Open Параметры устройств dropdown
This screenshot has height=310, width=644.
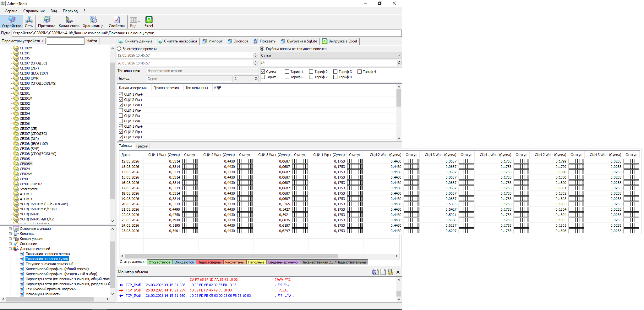[23, 41]
